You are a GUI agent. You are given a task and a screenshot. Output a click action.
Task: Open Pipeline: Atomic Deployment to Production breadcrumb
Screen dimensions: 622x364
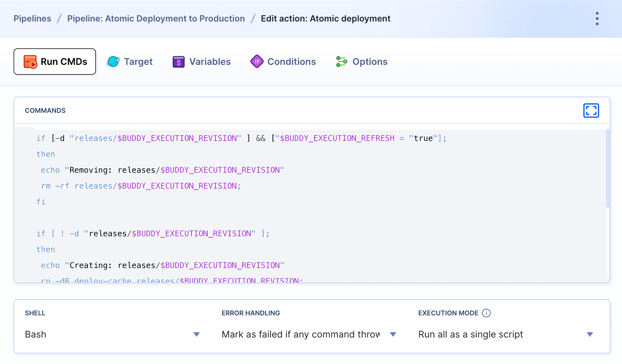coord(156,19)
